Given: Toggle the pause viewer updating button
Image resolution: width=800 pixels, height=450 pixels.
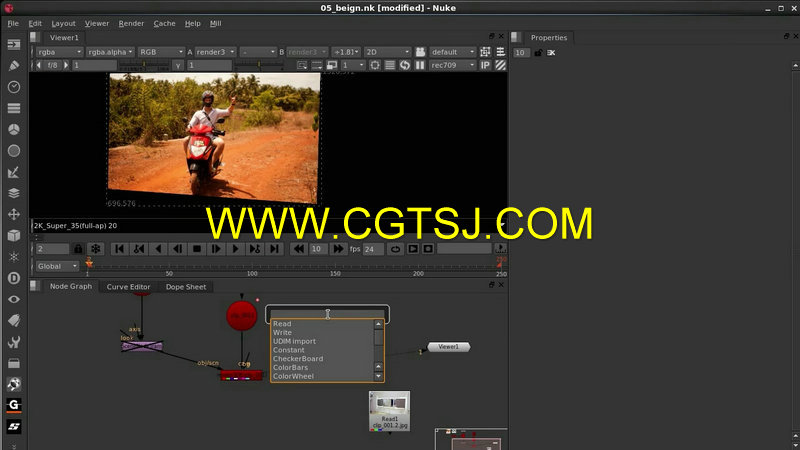Looking at the screenshot, I should pyautogui.click(x=420, y=65).
